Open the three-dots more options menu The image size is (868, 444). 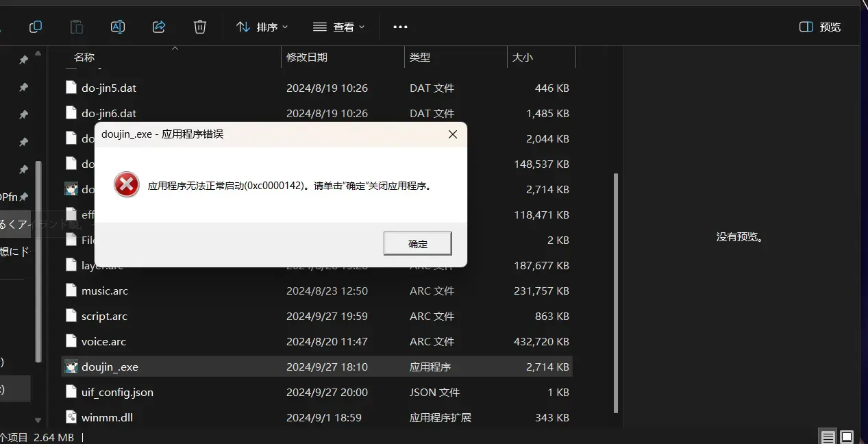400,27
